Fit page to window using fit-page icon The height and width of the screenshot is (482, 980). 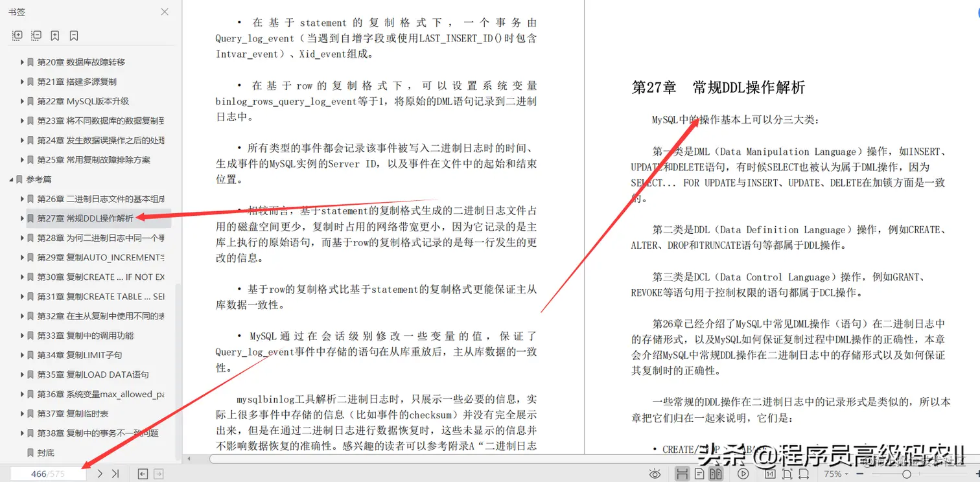click(x=787, y=473)
